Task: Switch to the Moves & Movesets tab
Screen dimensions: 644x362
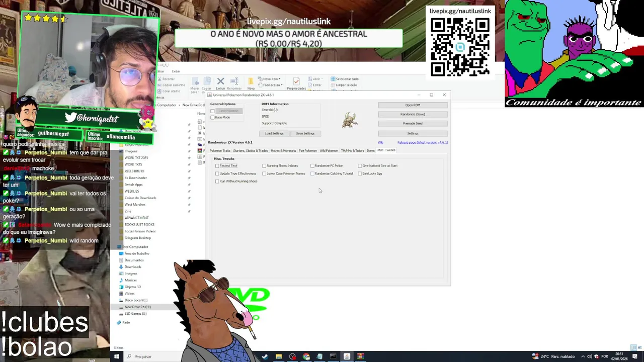Action: click(x=283, y=150)
